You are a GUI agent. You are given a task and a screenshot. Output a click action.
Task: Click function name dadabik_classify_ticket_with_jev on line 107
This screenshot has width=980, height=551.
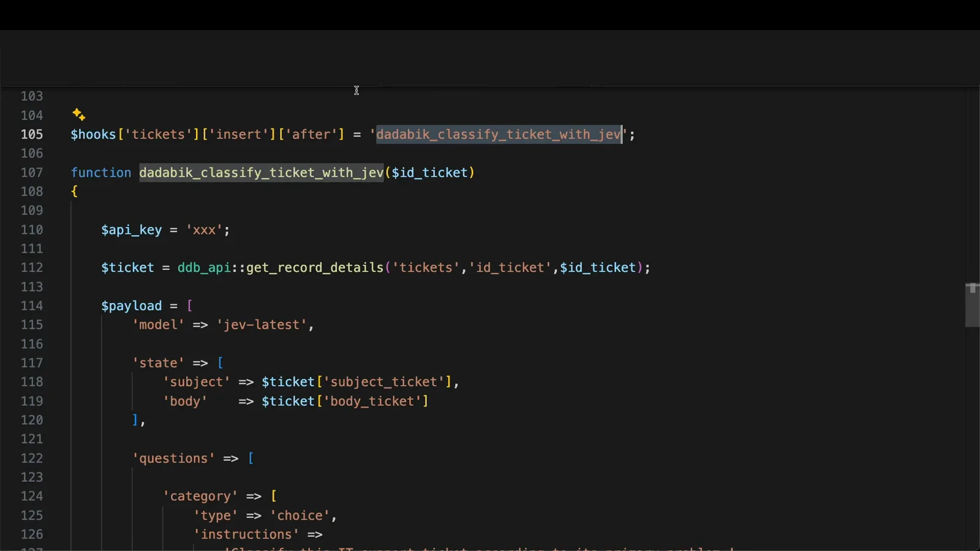(x=262, y=173)
